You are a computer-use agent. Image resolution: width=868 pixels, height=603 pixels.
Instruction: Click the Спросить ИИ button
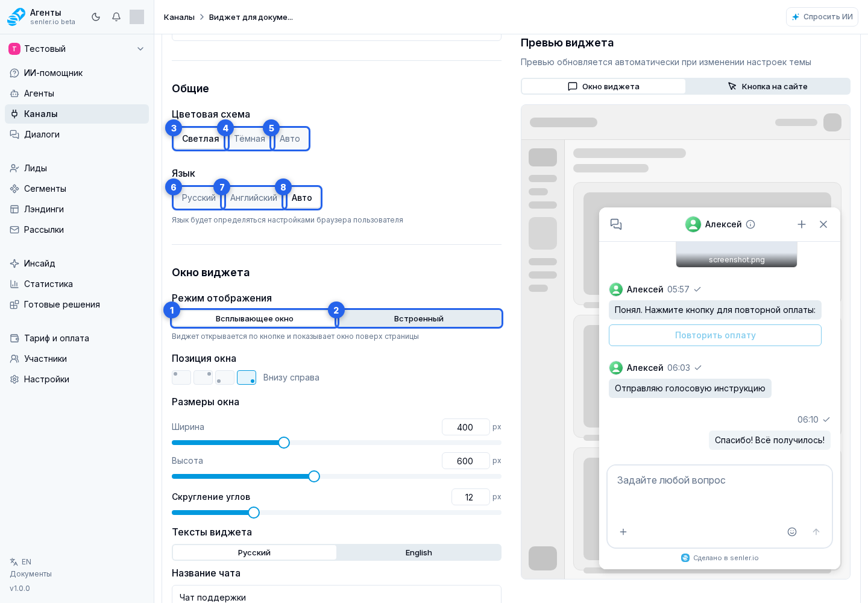(822, 17)
